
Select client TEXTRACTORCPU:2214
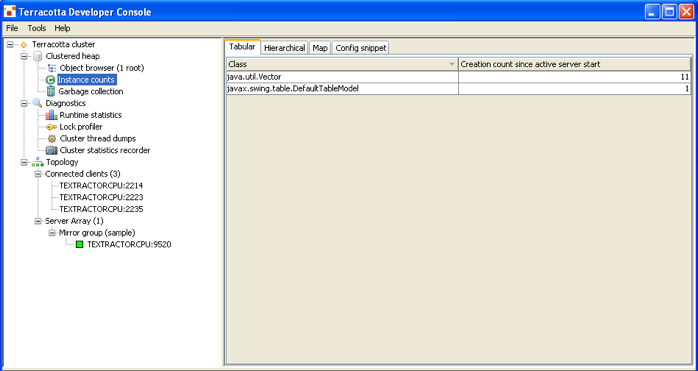tap(101, 186)
